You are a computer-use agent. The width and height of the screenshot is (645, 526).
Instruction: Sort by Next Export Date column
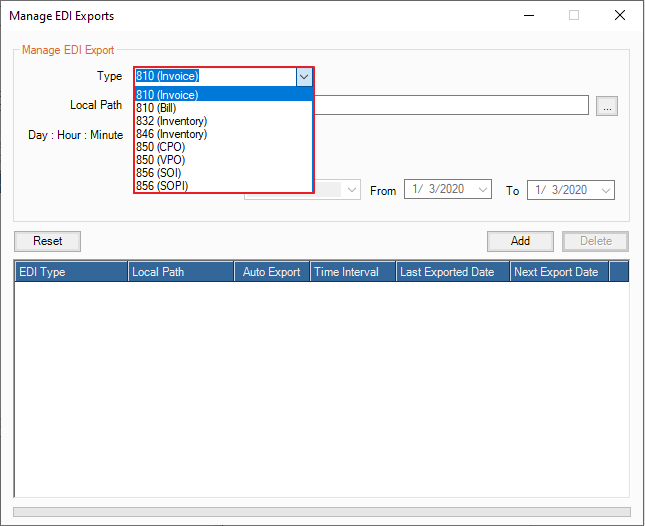click(556, 272)
